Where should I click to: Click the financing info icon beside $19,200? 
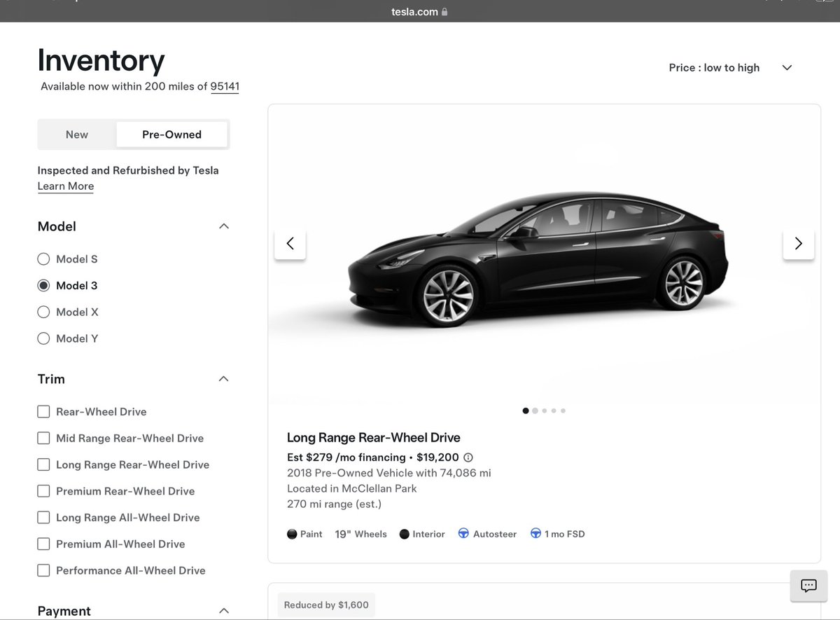(468, 457)
